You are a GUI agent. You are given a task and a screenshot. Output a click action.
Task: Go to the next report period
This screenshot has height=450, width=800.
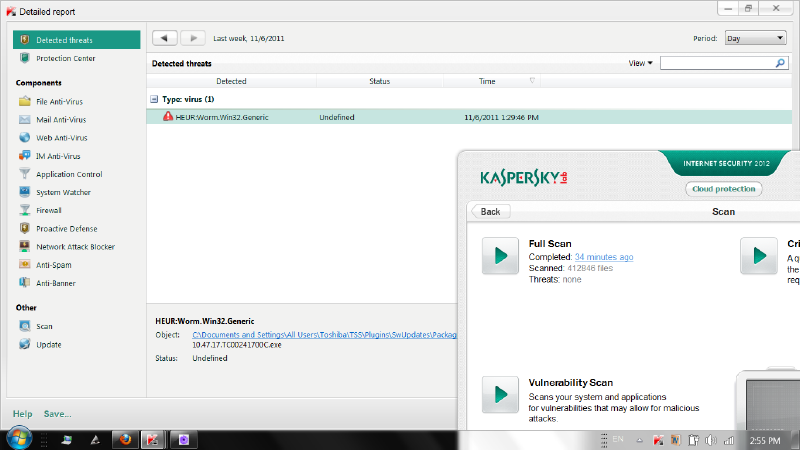coord(193,38)
